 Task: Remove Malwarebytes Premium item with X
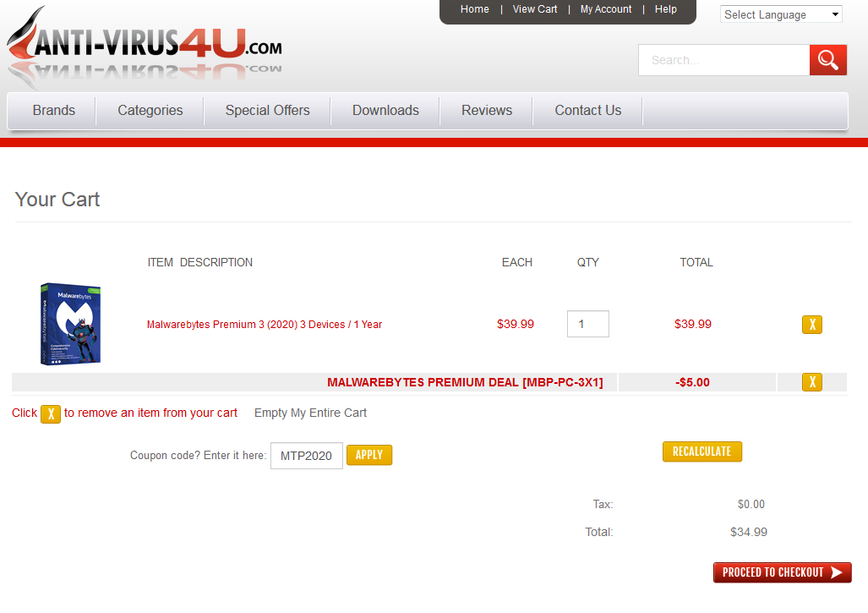point(812,325)
